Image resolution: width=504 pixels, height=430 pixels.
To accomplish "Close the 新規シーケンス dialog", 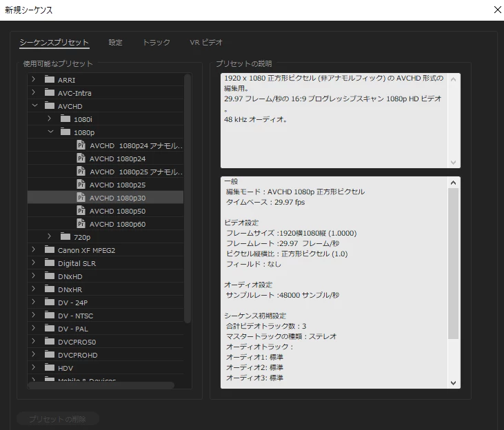I will pyautogui.click(x=498, y=10).
